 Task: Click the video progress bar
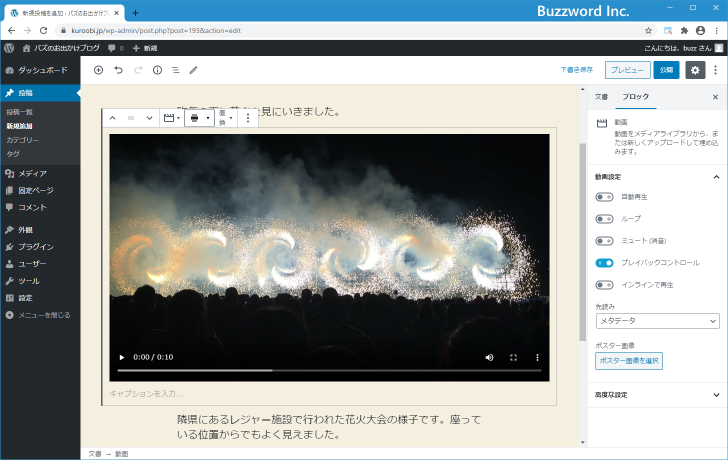(x=329, y=370)
